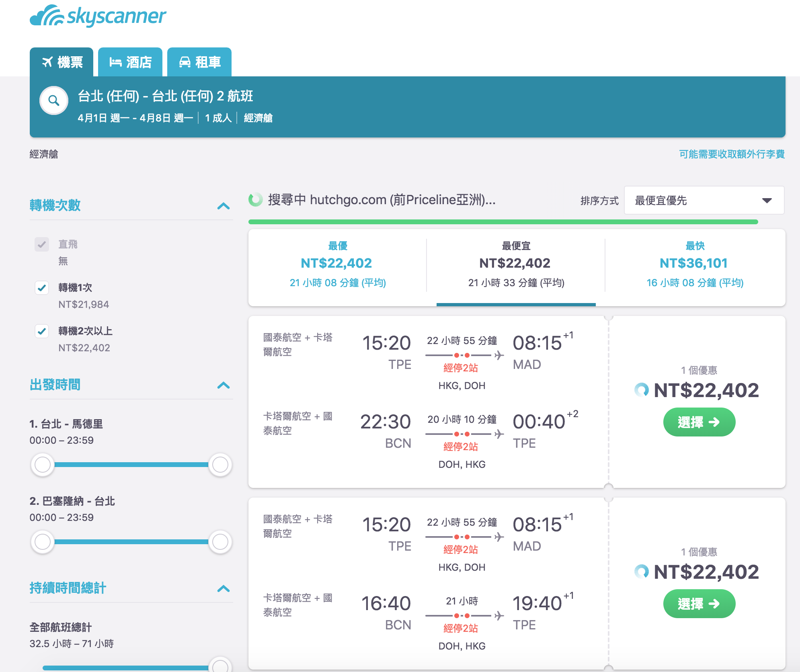Click the first result's NT$22,402 price
The height and width of the screenshot is (672, 800).
706,391
